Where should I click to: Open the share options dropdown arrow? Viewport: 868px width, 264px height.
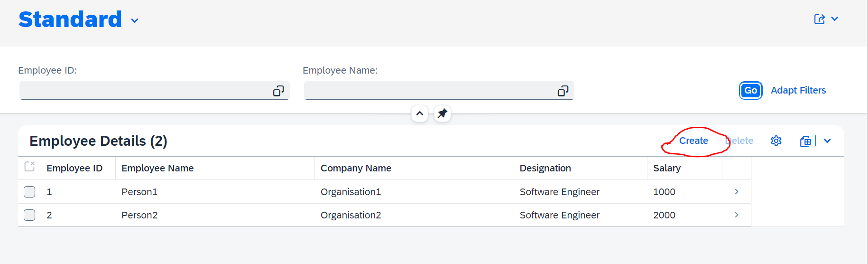coord(835,19)
